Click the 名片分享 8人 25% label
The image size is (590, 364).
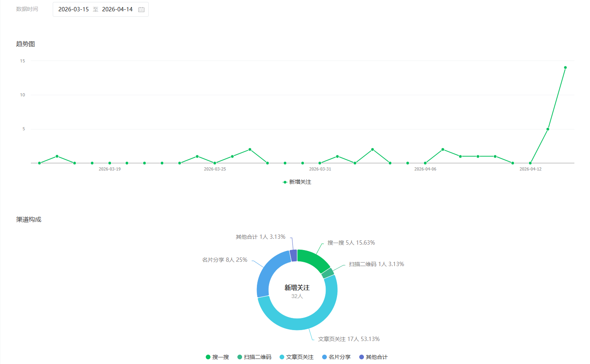tap(225, 260)
